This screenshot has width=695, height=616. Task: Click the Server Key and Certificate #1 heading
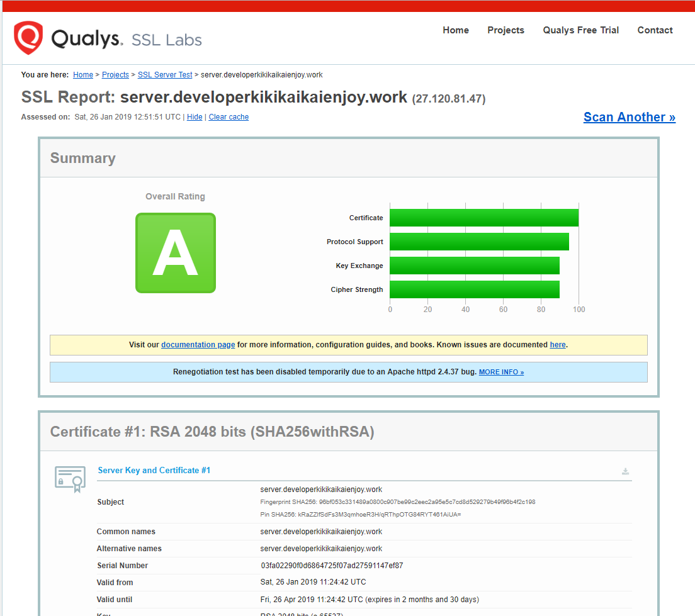coord(154,470)
